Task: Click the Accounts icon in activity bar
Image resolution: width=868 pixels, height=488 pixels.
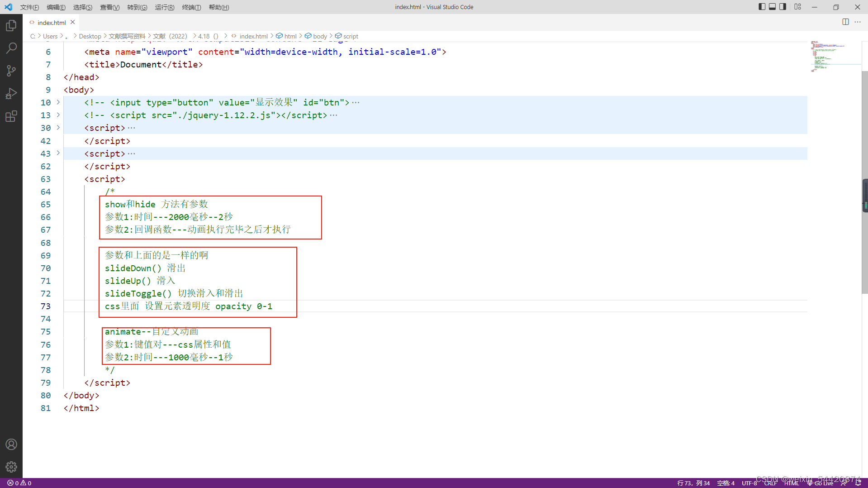Action: [x=11, y=444]
